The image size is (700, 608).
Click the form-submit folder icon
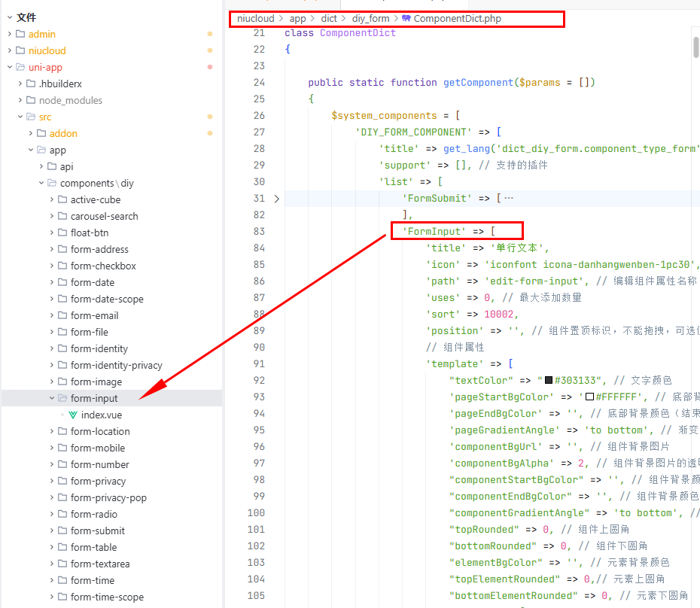(62, 530)
